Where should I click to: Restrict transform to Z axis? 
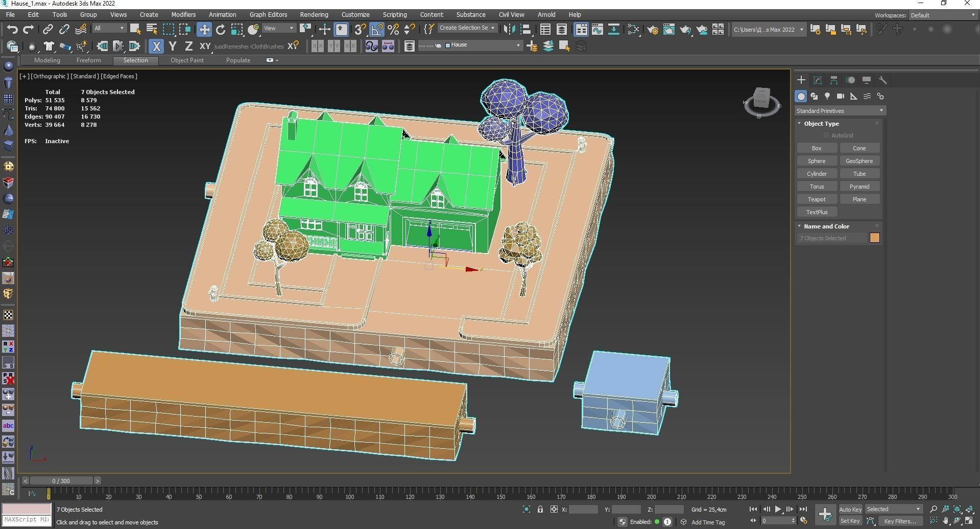pos(188,46)
